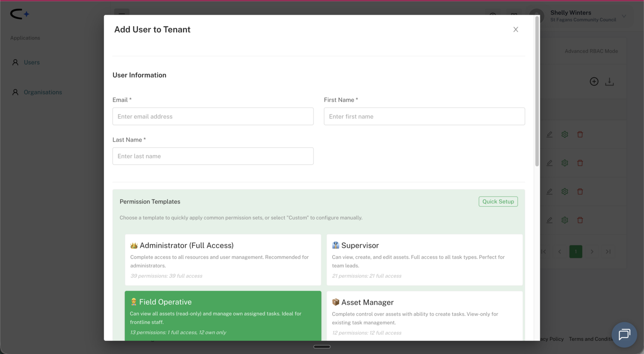Viewport: 644px width, 354px height.
Task: Click '12 permissions: 12 full access' text
Action: (x=367, y=333)
